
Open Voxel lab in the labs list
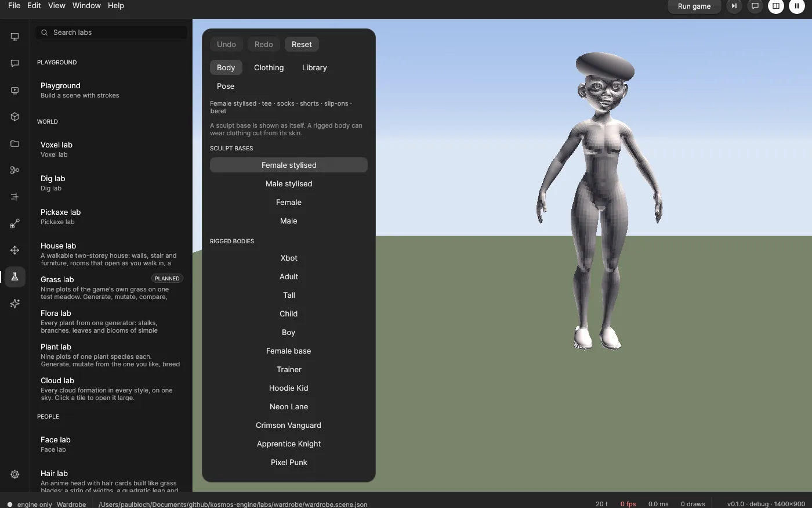tap(111, 149)
